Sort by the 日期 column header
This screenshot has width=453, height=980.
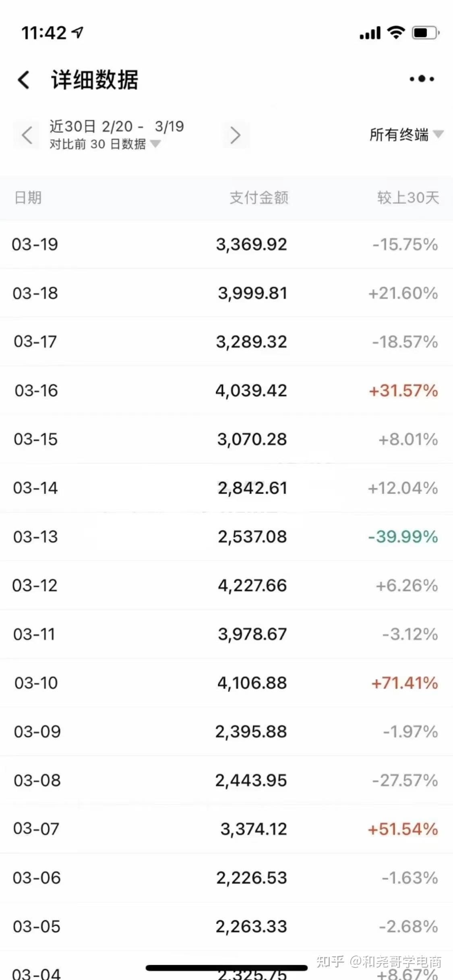(x=28, y=198)
